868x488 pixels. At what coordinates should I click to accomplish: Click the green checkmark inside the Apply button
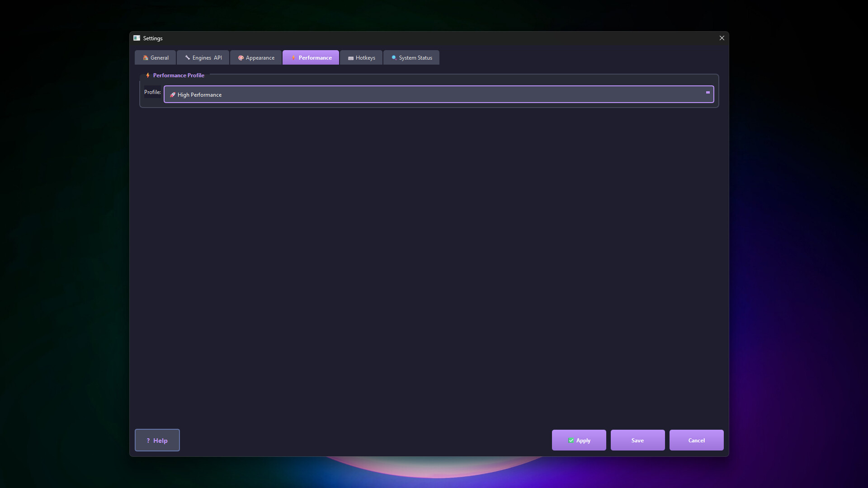tap(571, 440)
